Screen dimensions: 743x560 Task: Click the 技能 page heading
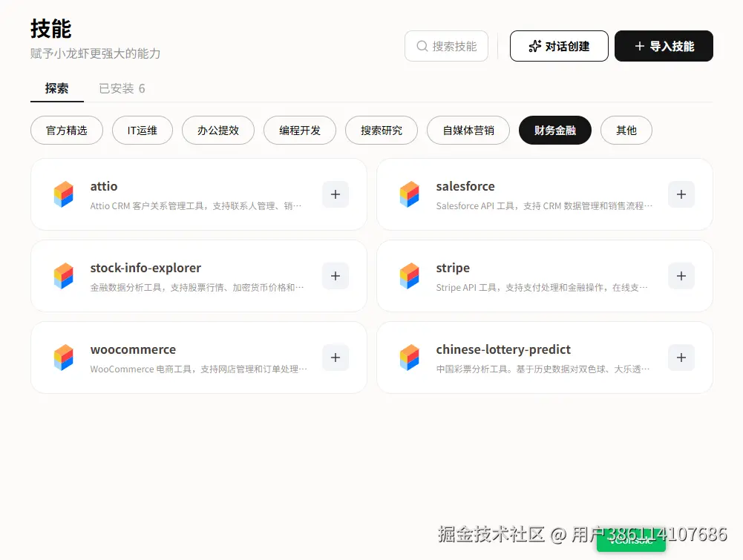(50, 29)
